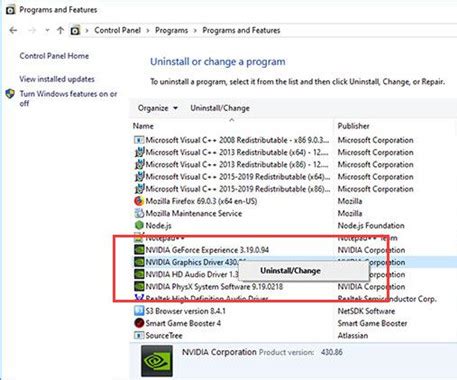
Task: Select NVIDIA PhysX System Software 9.19.0218
Action: tap(214, 287)
